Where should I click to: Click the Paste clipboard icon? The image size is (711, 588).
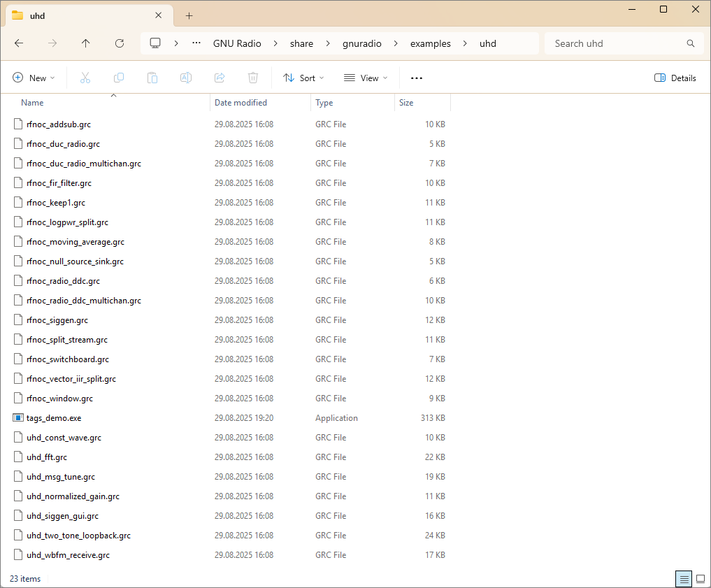152,78
